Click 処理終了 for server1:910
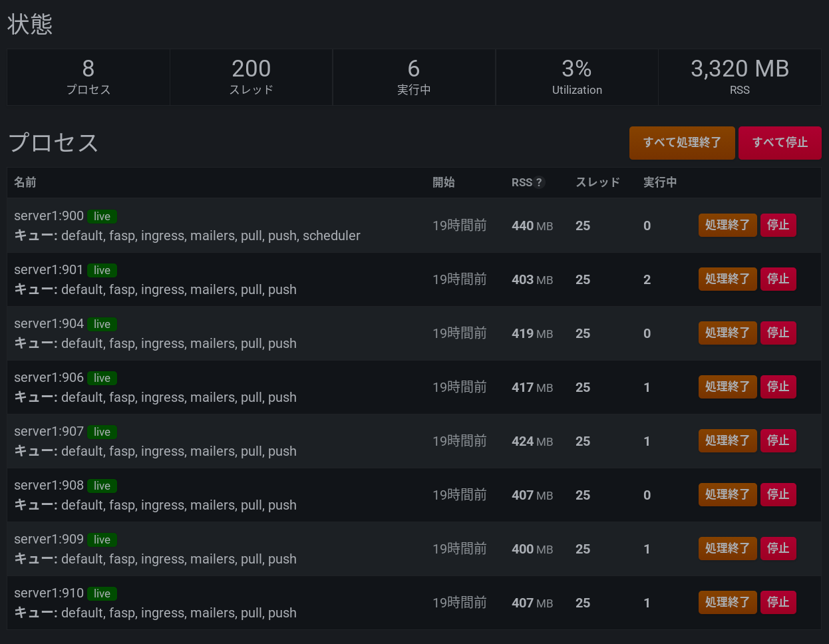Viewport: 829px width, 644px height. pos(727,603)
